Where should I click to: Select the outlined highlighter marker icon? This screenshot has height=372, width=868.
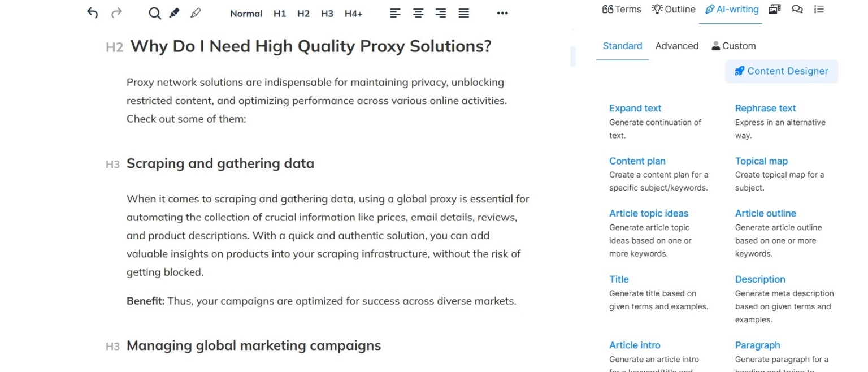pos(196,13)
